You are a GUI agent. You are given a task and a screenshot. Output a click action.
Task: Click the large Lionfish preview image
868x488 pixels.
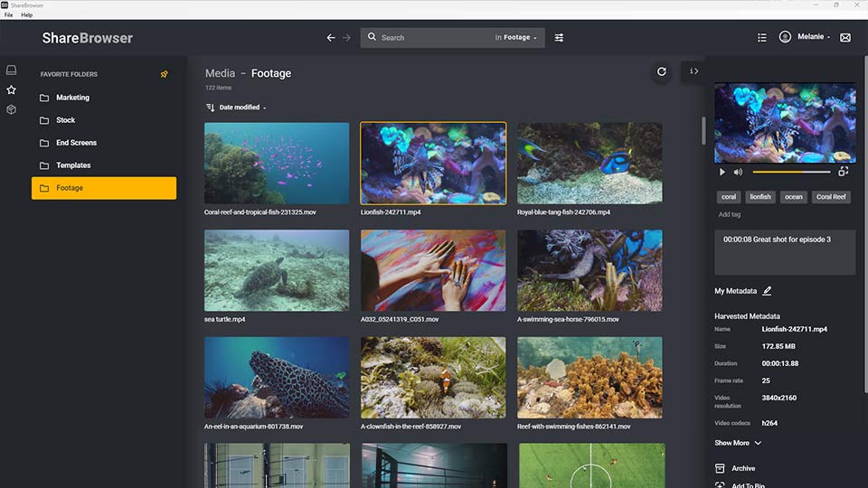point(785,122)
